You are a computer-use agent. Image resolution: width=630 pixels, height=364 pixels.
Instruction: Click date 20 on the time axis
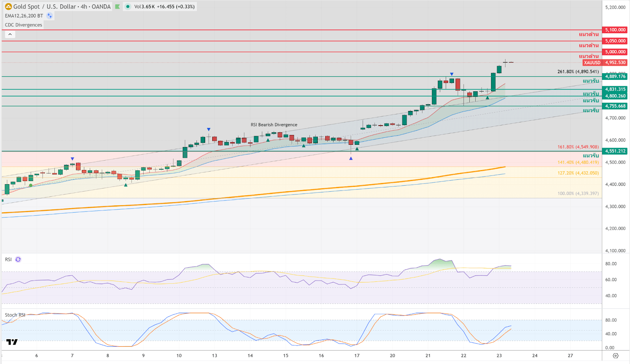393,356
